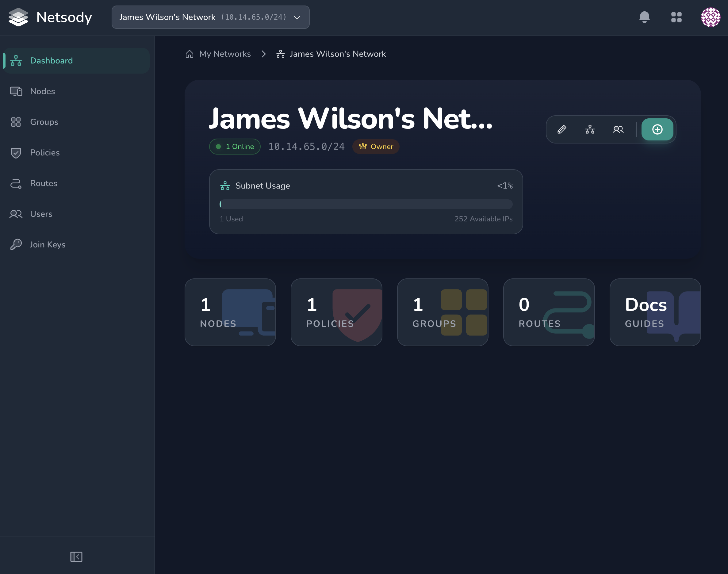
Task: Click the Netsody brand name
Action: (64, 17)
